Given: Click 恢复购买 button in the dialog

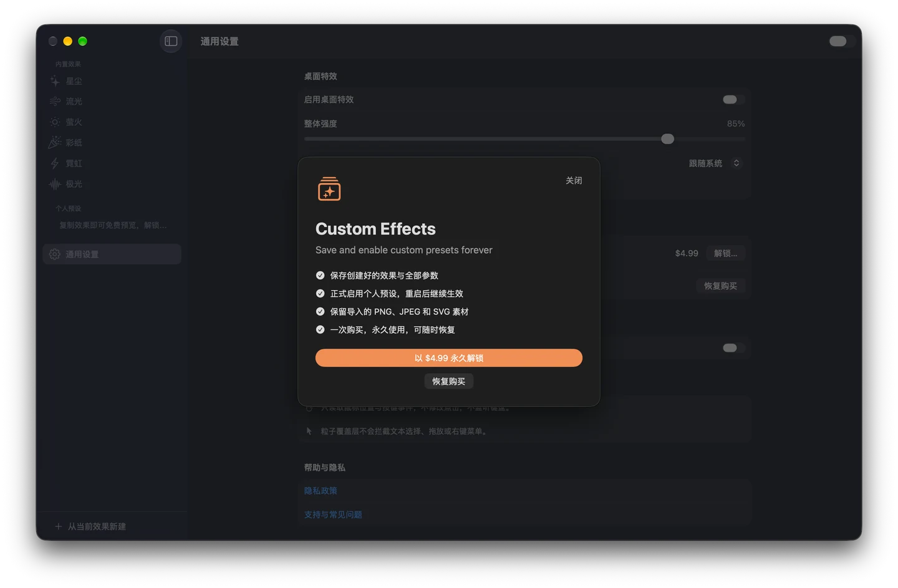Looking at the screenshot, I should (449, 381).
